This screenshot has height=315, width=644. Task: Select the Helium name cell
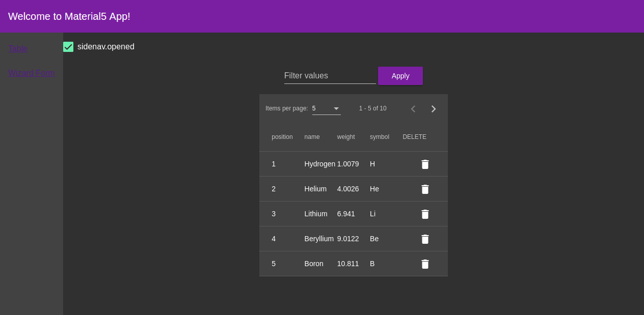pos(315,189)
